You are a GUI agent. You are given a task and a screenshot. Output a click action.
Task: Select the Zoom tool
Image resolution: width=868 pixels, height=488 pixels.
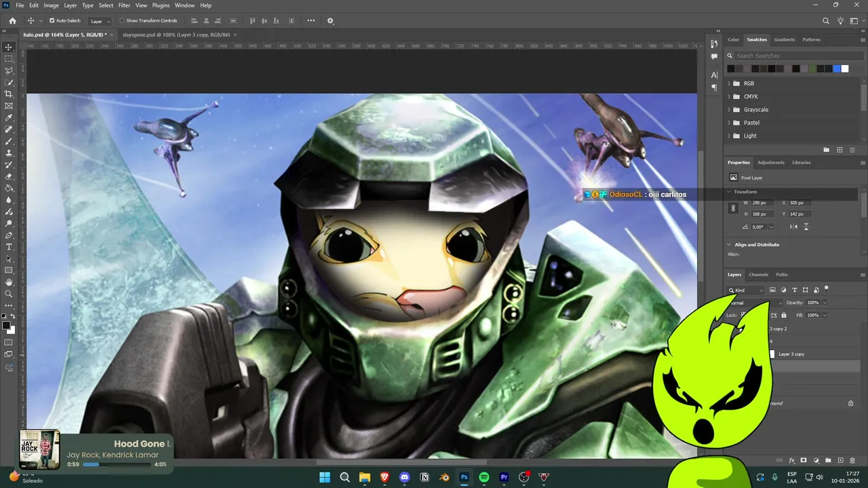click(9, 294)
